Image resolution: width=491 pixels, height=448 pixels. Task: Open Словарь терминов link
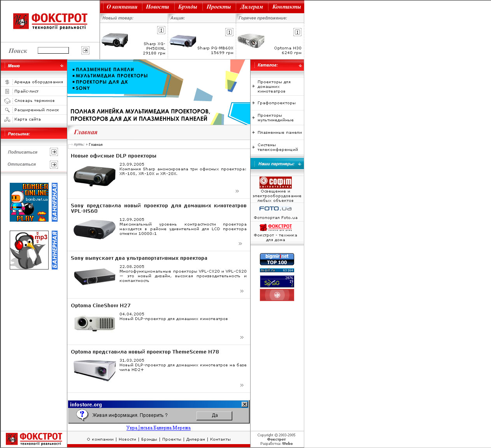click(x=35, y=101)
